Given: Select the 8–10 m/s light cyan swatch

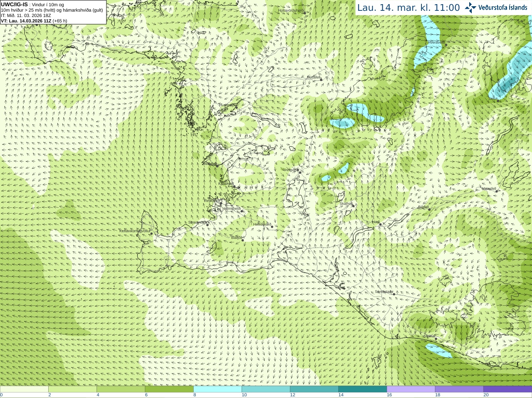Looking at the screenshot, I should pos(217,389).
